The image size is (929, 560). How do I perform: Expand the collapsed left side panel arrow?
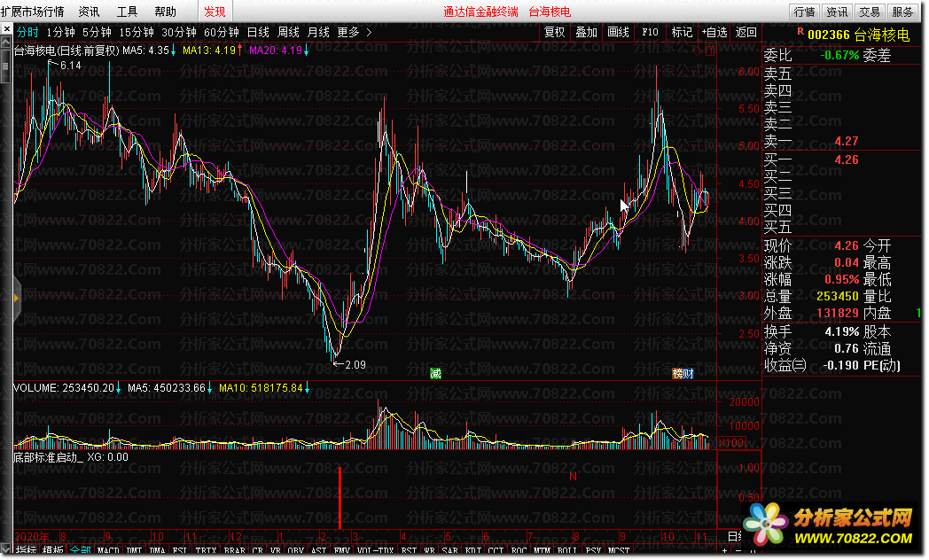point(17,299)
